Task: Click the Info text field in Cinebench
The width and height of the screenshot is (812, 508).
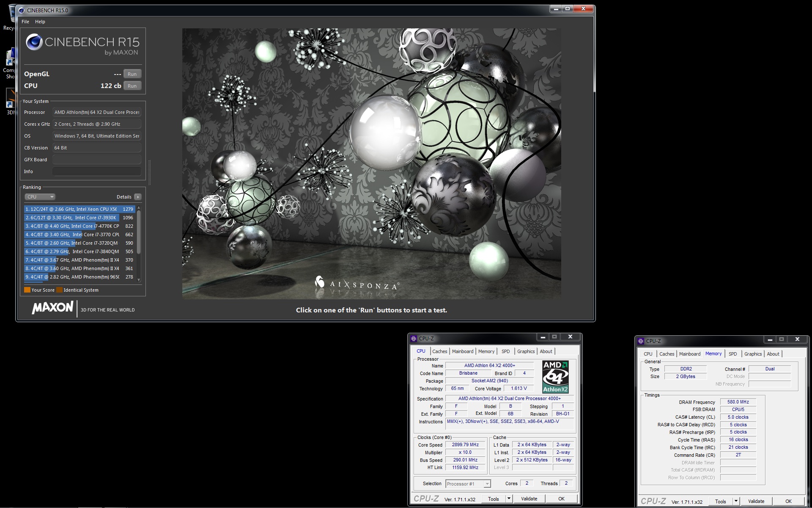Action: click(97, 171)
